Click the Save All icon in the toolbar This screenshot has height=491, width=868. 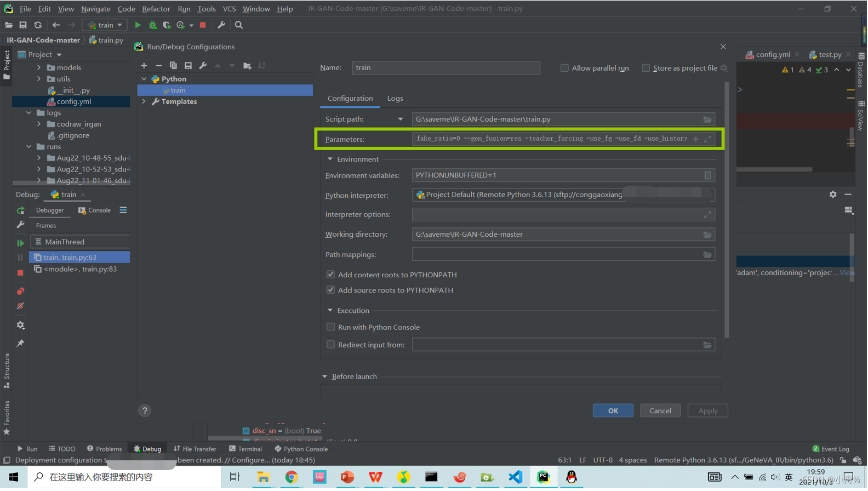coord(23,25)
